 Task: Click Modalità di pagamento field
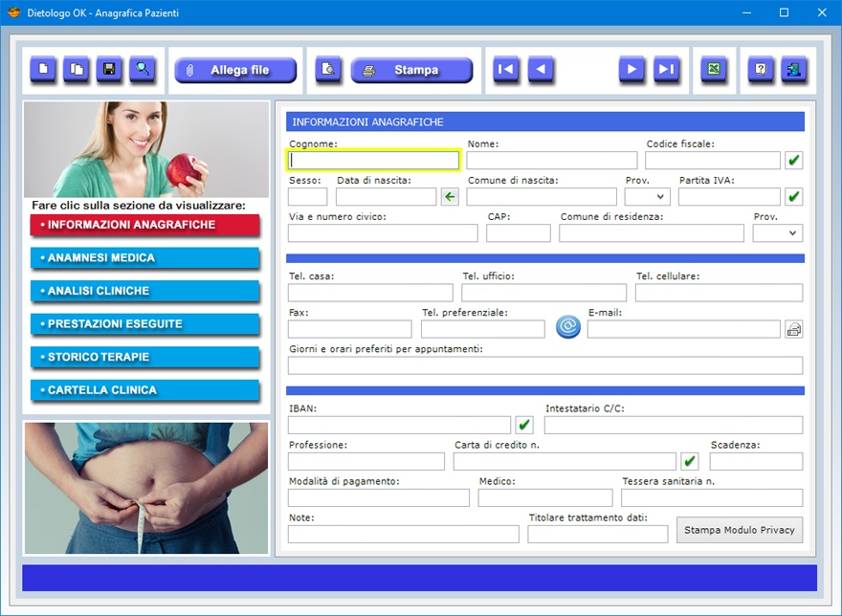coord(379,497)
